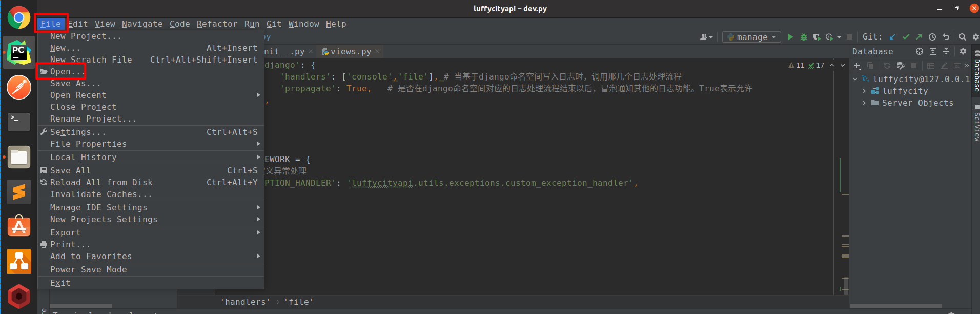Click the 17 typos indicator

pos(816,65)
